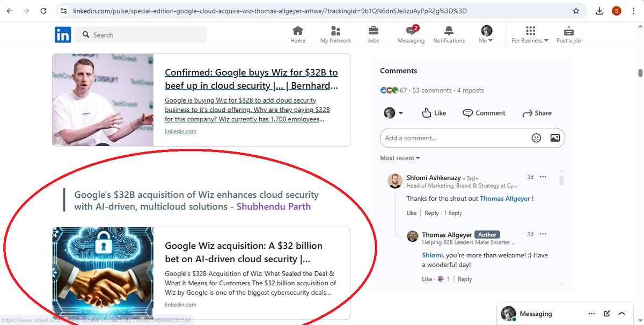This screenshot has height=325, width=644.
Task: Open My Network
Action: tap(335, 35)
